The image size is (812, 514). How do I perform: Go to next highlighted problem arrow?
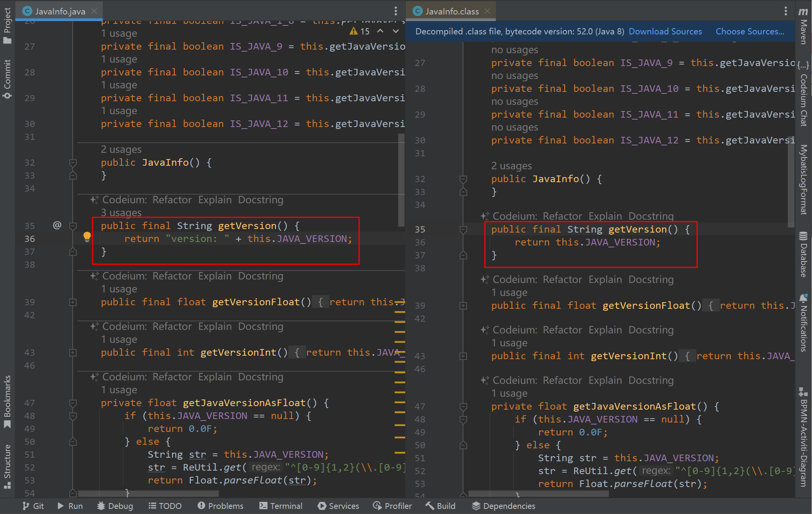(x=396, y=31)
